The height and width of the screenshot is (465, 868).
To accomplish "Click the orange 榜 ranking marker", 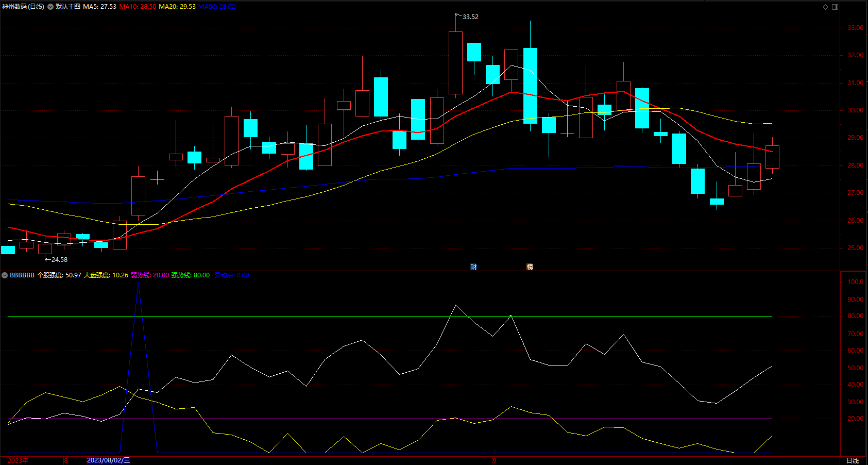I will pyautogui.click(x=530, y=267).
